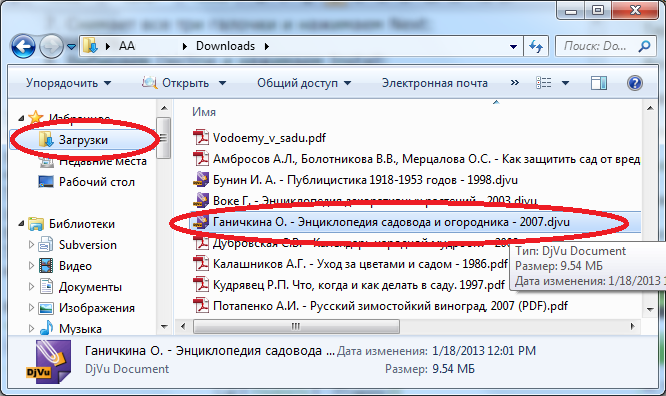Click the PDF icon of Кудрявец file
This screenshot has height=396, width=666.
tap(200, 284)
